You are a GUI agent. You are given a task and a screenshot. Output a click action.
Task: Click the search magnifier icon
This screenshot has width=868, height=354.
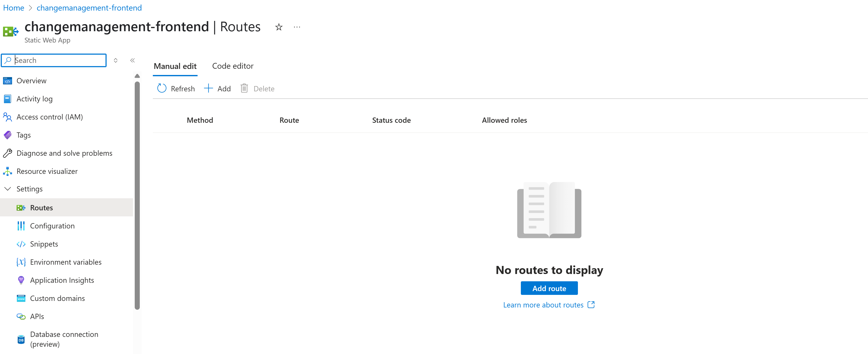[x=8, y=60]
